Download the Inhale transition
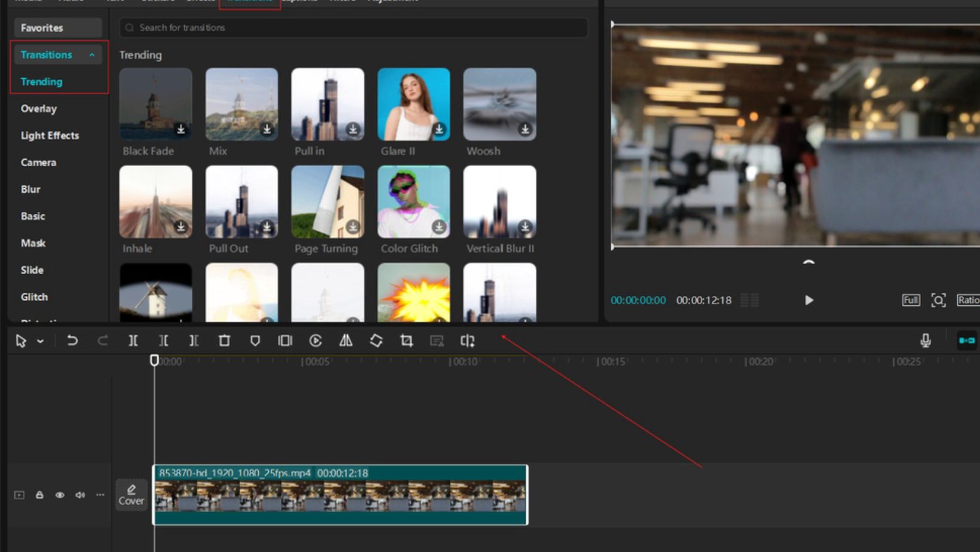Image resolution: width=980 pixels, height=552 pixels. pyautogui.click(x=181, y=227)
